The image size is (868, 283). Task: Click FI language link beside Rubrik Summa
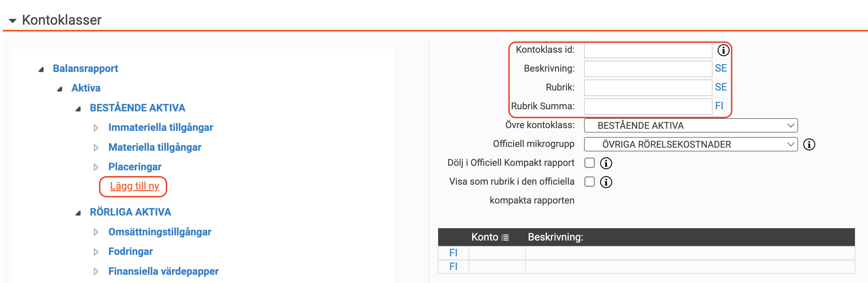[x=719, y=106]
